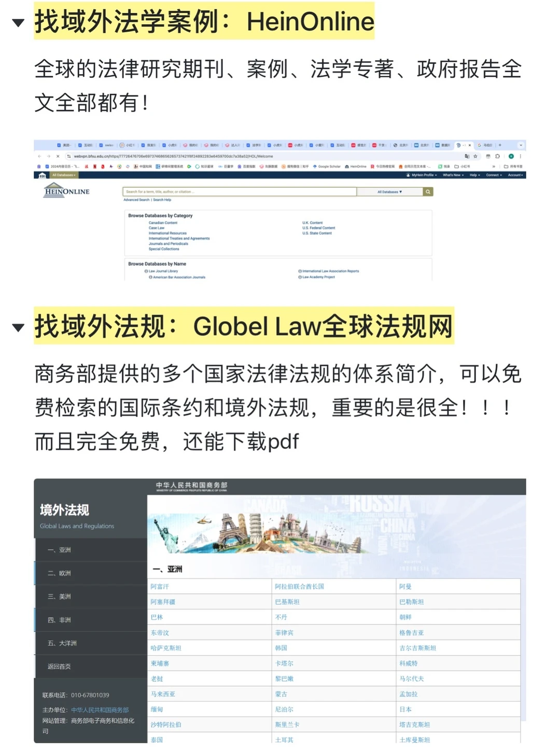560x747 pixels.
Task: Open the Special Collections category
Action: click(x=164, y=249)
